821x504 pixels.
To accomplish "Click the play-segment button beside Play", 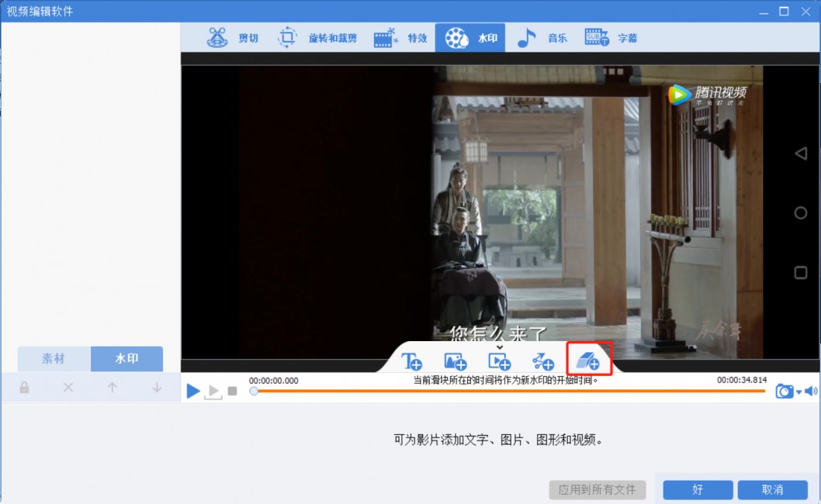I will coord(213,392).
